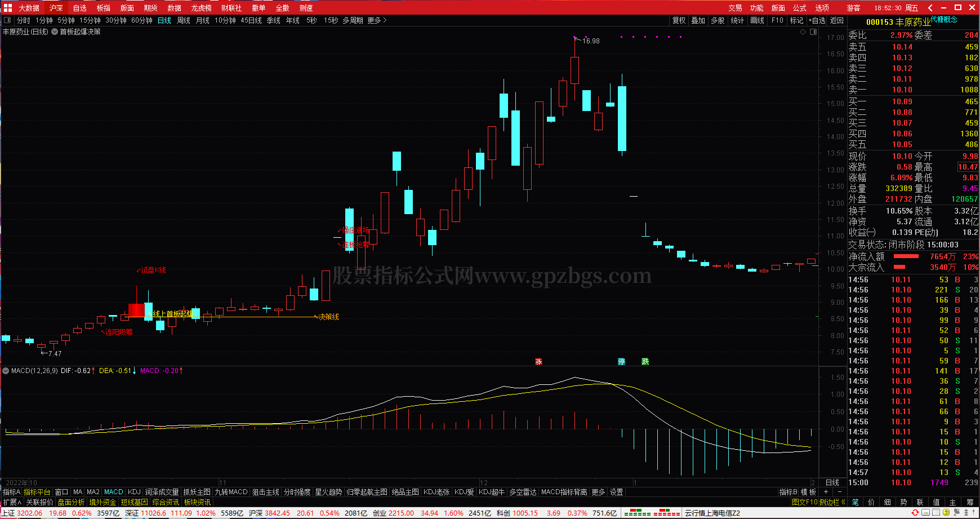Open the 指标B dropdown

click(x=788, y=492)
